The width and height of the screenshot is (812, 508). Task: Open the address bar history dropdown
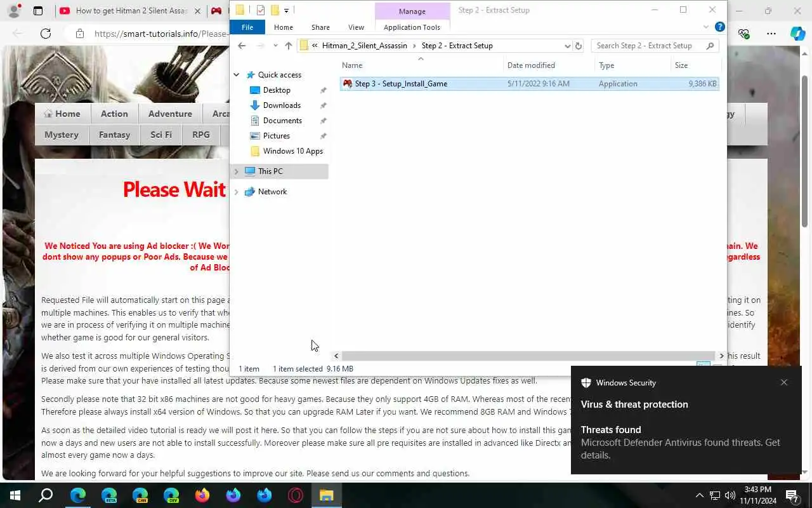point(567,46)
